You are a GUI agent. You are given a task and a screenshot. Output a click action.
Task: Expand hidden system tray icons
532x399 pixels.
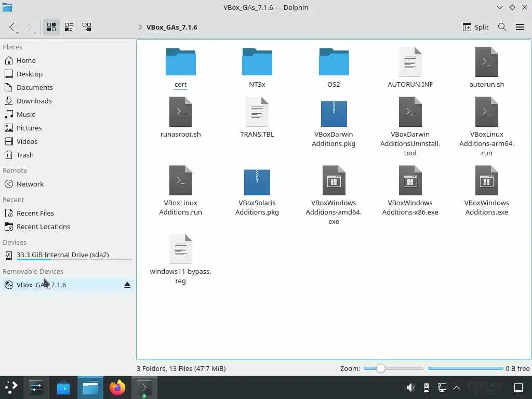[457, 388]
